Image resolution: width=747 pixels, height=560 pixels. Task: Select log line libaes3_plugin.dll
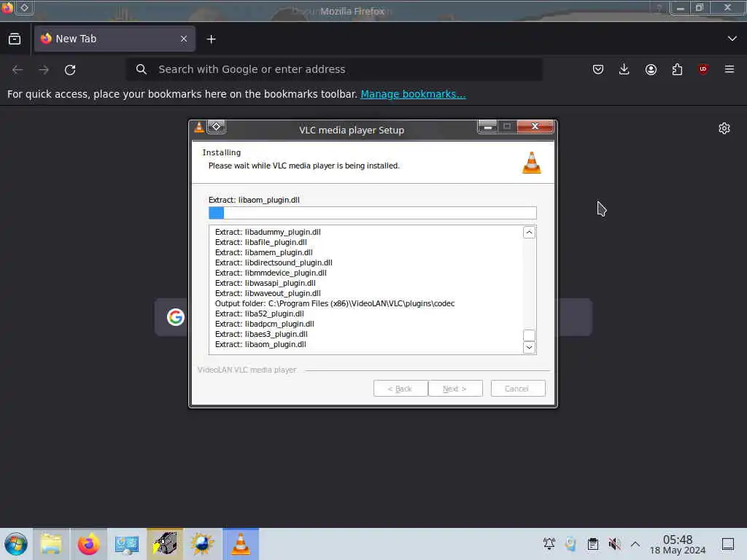(261, 334)
